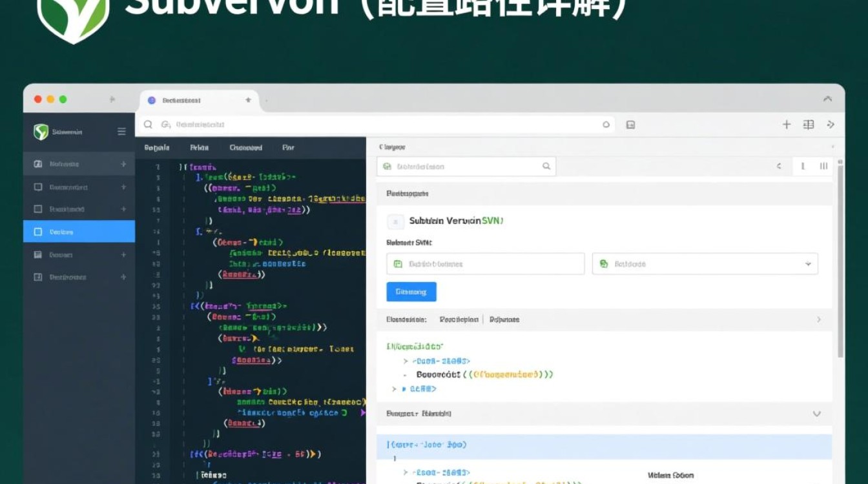Screen dimensions: 868x484
Task: Click the plus next to the first sidebar item
Action: tap(123, 165)
